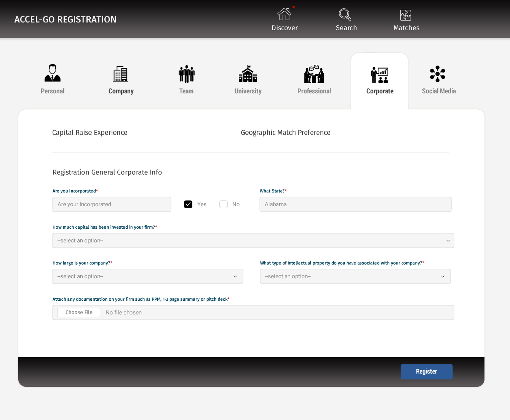This screenshot has width=510, height=420.
Task: Switch to Capital Raise Experience section
Action: coord(90,133)
